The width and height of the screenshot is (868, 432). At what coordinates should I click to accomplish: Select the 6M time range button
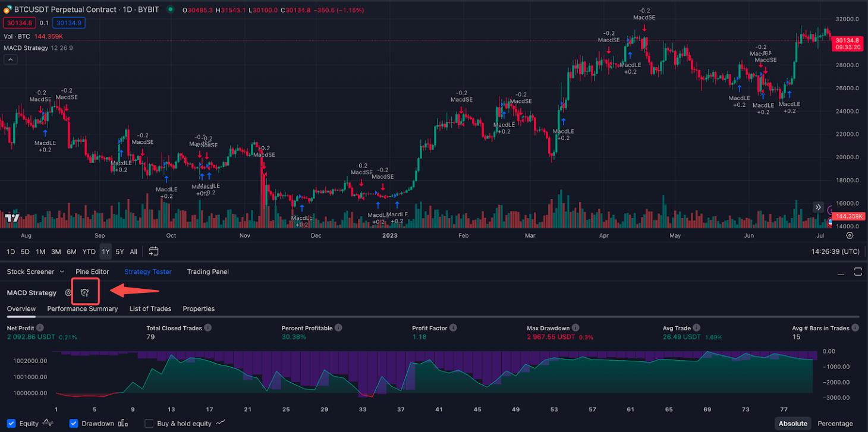point(71,251)
